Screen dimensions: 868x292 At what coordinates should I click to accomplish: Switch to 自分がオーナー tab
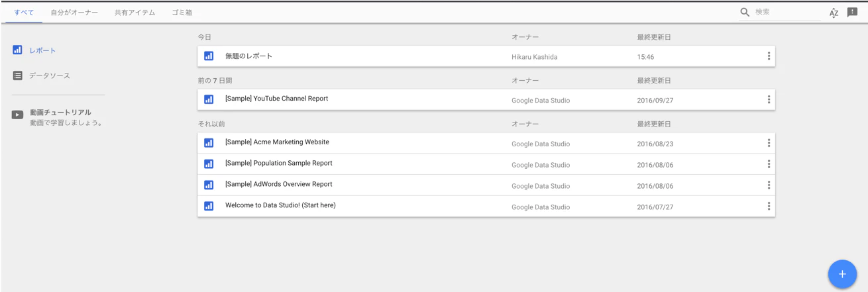74,13
